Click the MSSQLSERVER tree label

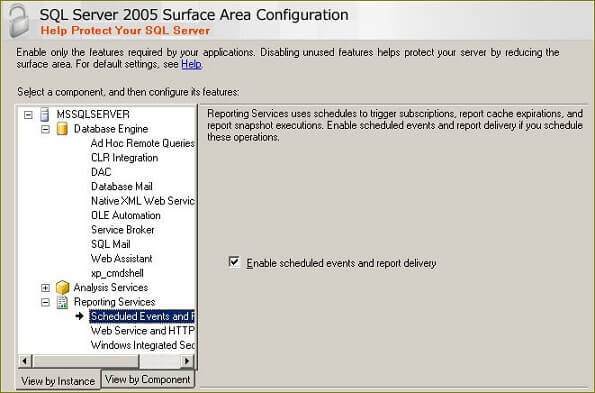tap(93, 114)
